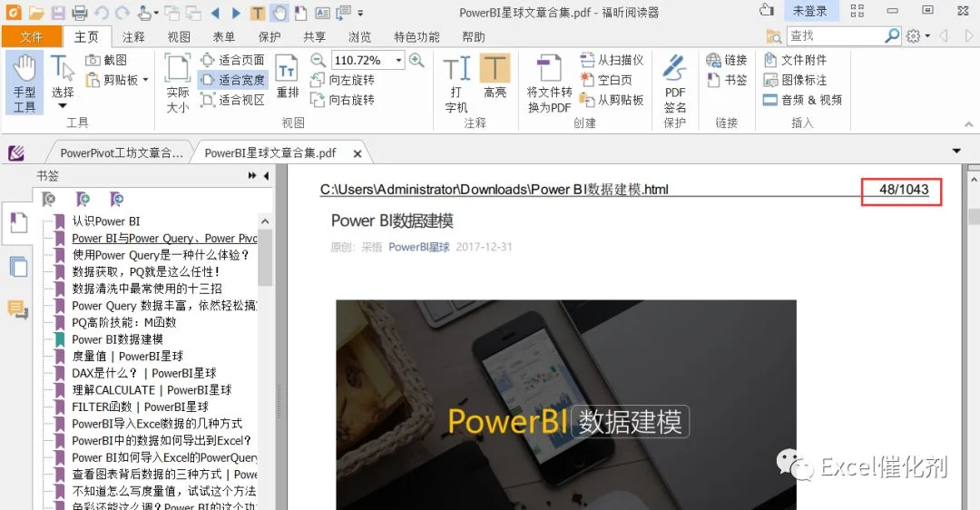The height and width of the screenshot is (510, 980).
Task: Open the document tab list arrow
Action: point(956,151)
